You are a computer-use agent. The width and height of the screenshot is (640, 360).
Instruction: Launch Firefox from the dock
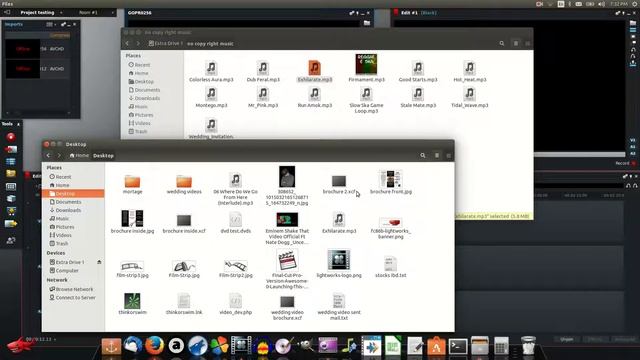pos(154,346)
